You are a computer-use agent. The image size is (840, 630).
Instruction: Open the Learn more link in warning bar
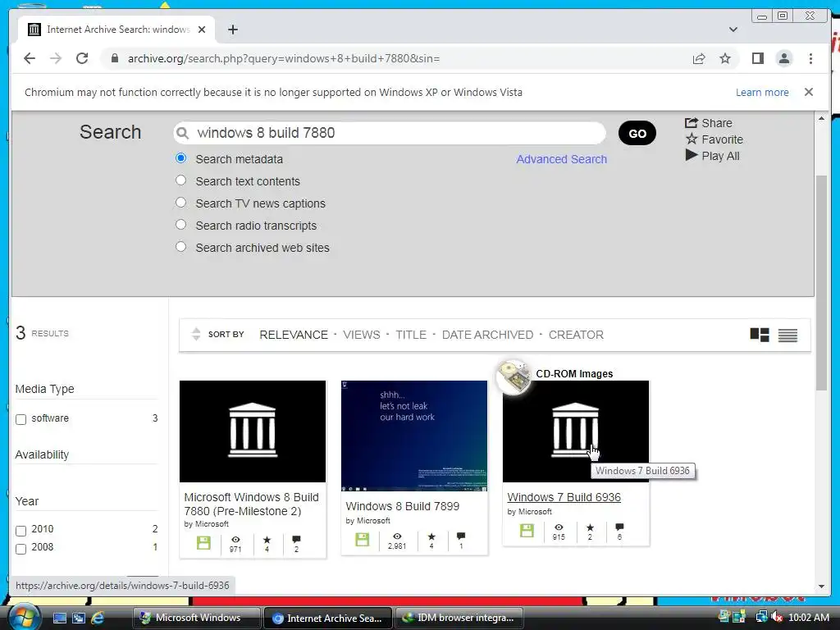[x=762, y=92]
